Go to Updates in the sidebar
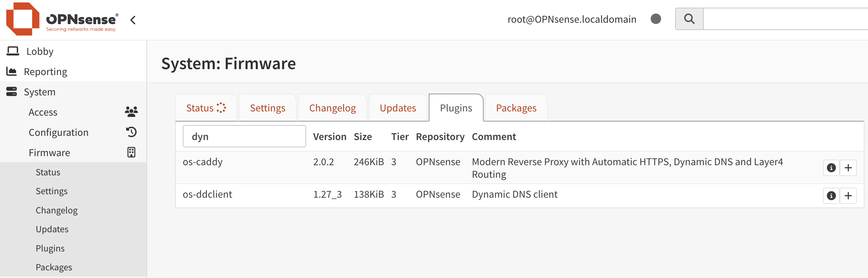The width and height of the screenshot is (868, 278). click(52, 229)
